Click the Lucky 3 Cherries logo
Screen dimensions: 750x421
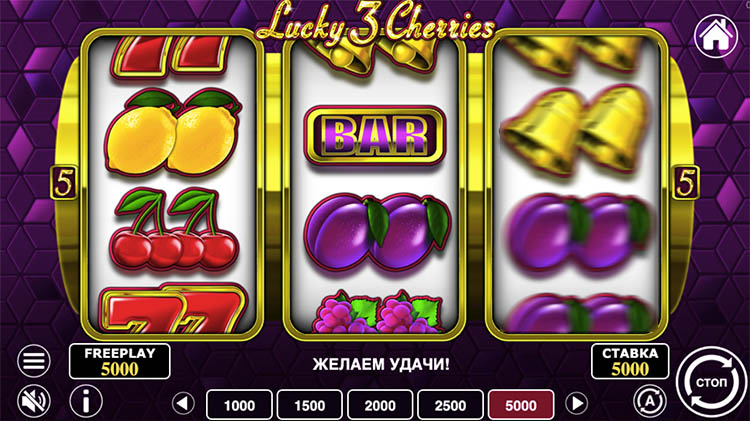(375, 24)
